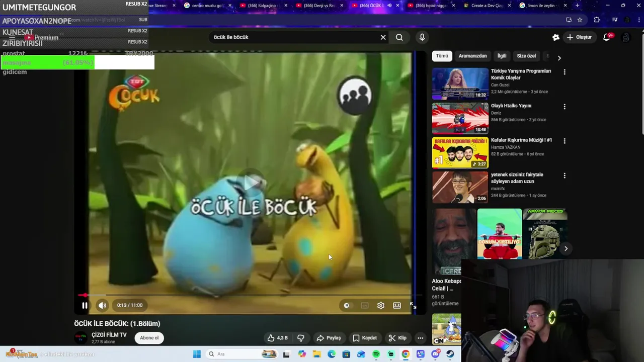This screenshot has width=644, height=362.
Task: Save the video with Kaydet
Action: [x=364, y=338]
